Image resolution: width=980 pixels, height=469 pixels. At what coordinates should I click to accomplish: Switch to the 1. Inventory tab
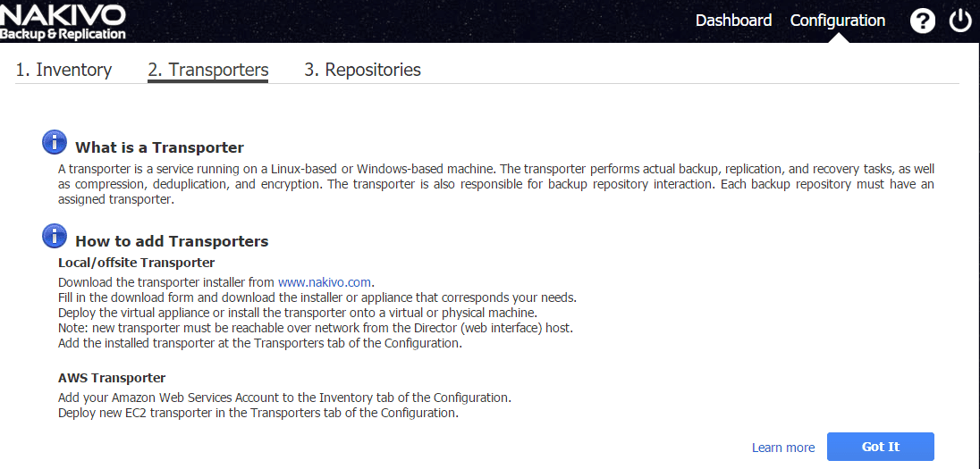[x=63, y=70]
